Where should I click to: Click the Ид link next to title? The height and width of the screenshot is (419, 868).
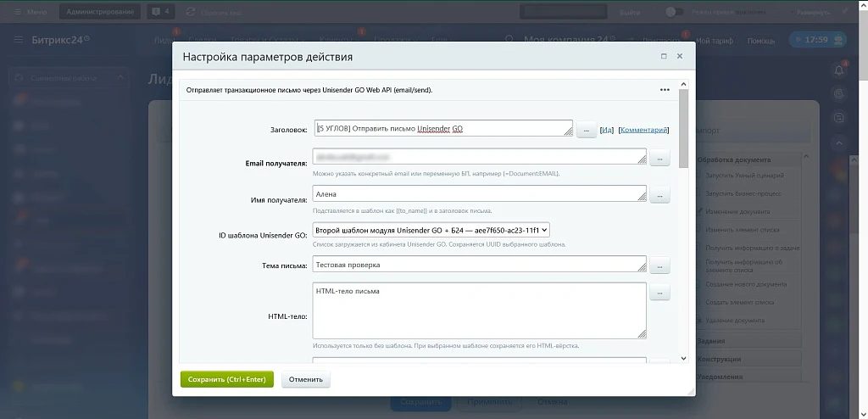point(607,130)
